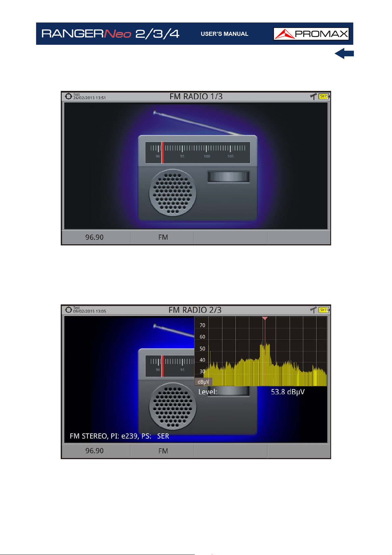Image resolution: width=392 pixels, height=555 pixels.
Task: Click the target icon on FM RADIO 2/3 screen
Action: (x=68, y=310)
